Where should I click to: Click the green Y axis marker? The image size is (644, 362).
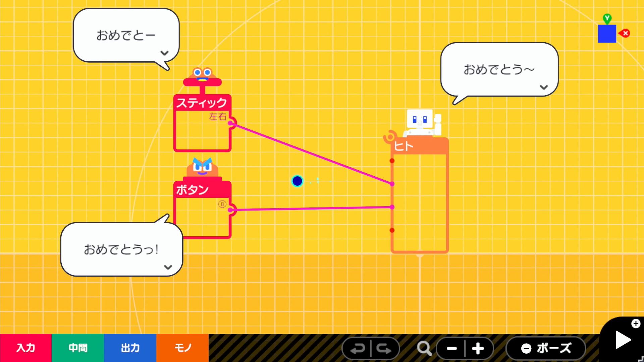click(607, 18)
